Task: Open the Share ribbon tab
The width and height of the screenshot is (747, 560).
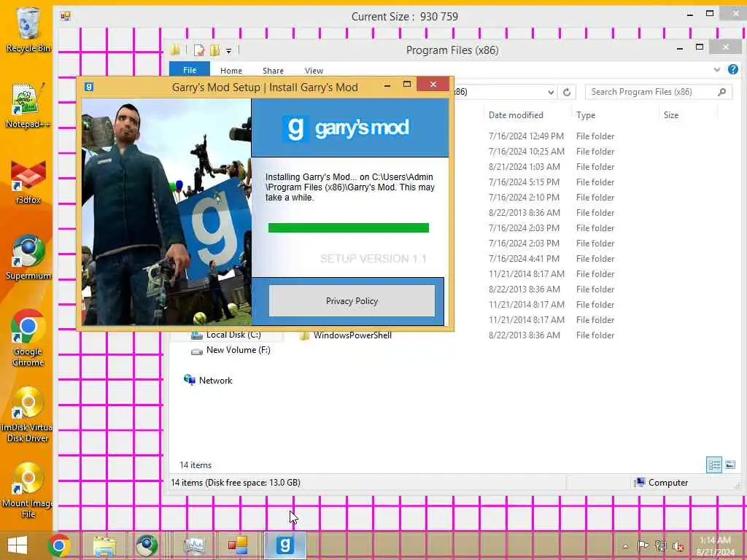Action: tap(273, 71)
